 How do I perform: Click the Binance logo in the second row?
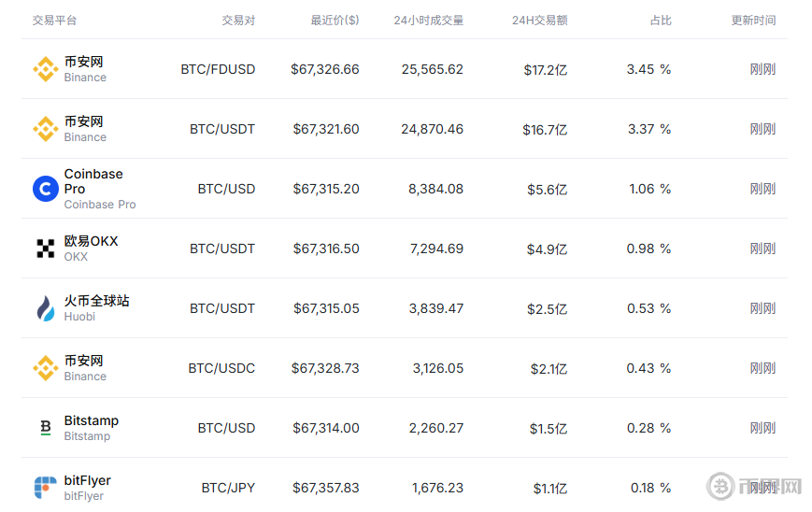46,129
